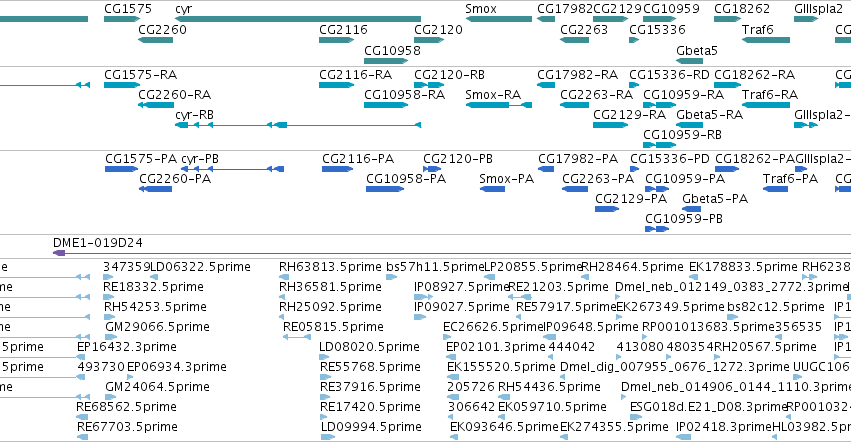
Task: Select the cyr-PB coding feature
Action: [232, 169]
